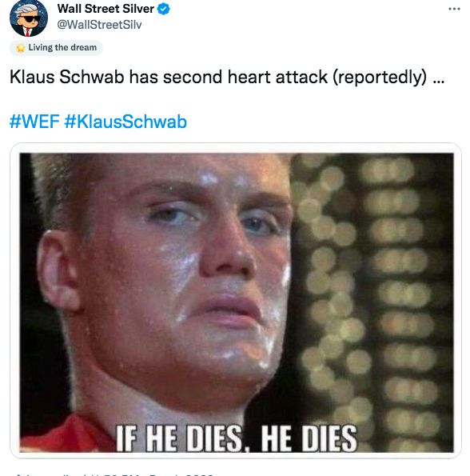The width and height of the screenshot is (470, 476).
Task: Click the blue verified checkmark badge
Action: pos(163,9)
